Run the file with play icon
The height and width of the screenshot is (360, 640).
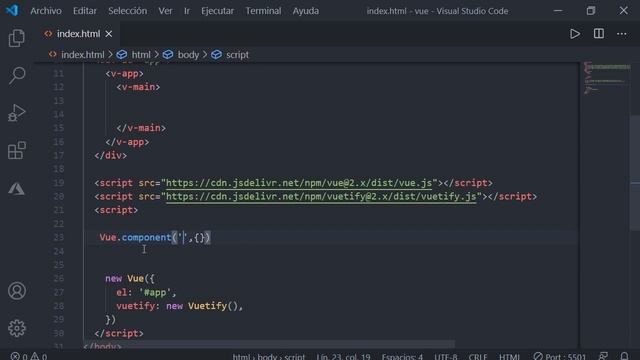pos(575,34)
